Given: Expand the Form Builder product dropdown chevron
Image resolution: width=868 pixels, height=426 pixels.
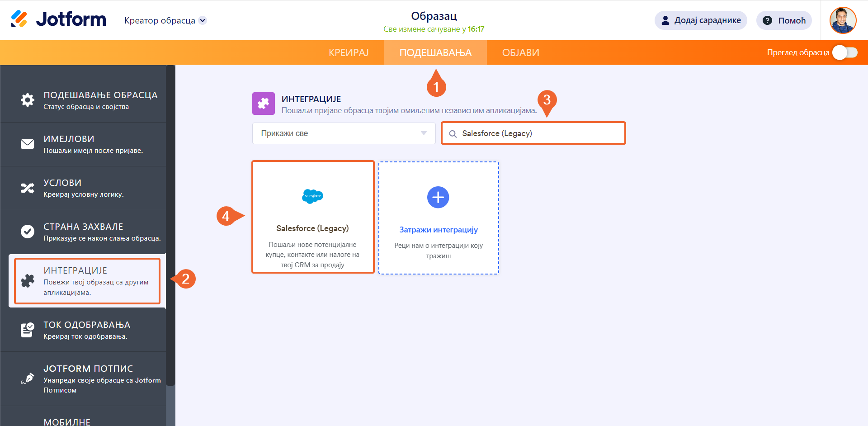Looking at the screenshot, I should pos(203,20).
